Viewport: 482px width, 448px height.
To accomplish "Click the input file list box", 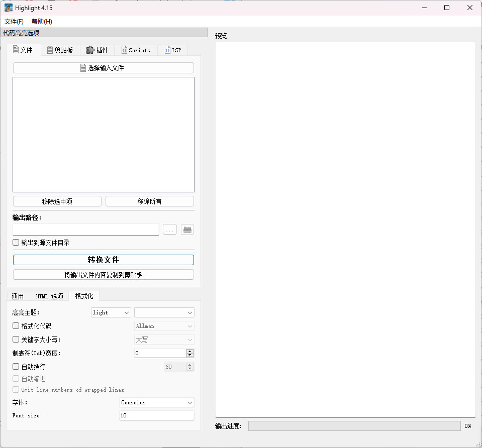I will coord(104,135).
